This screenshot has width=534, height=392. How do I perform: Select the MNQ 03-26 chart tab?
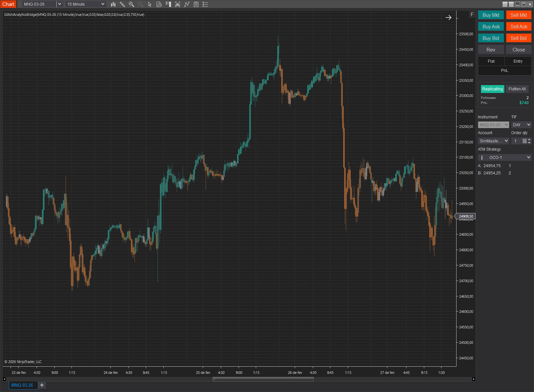pos(22,385)
